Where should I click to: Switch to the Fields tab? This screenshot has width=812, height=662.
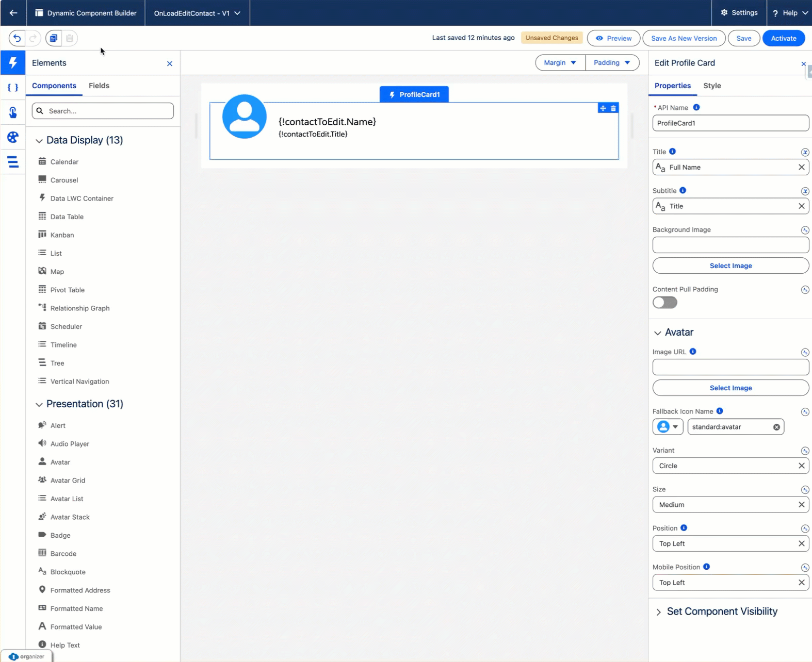99,86
